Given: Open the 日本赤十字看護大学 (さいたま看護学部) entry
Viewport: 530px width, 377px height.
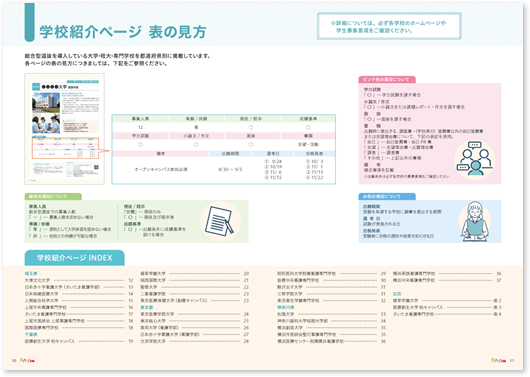Looking at the screenshot, I should tap(79, 287).
